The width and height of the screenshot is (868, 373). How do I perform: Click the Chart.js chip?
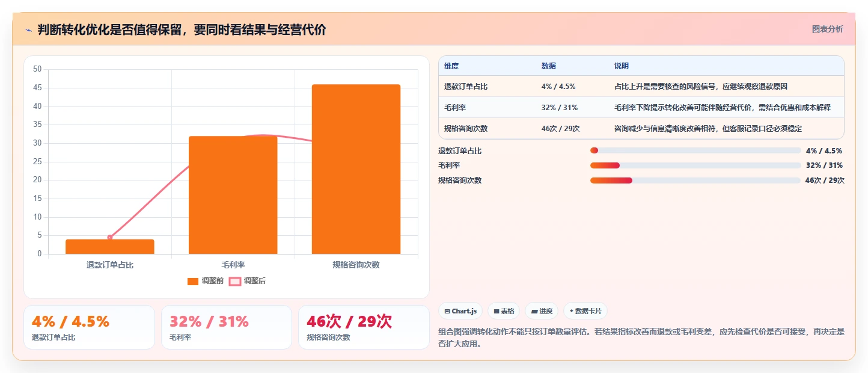[460, 311]
